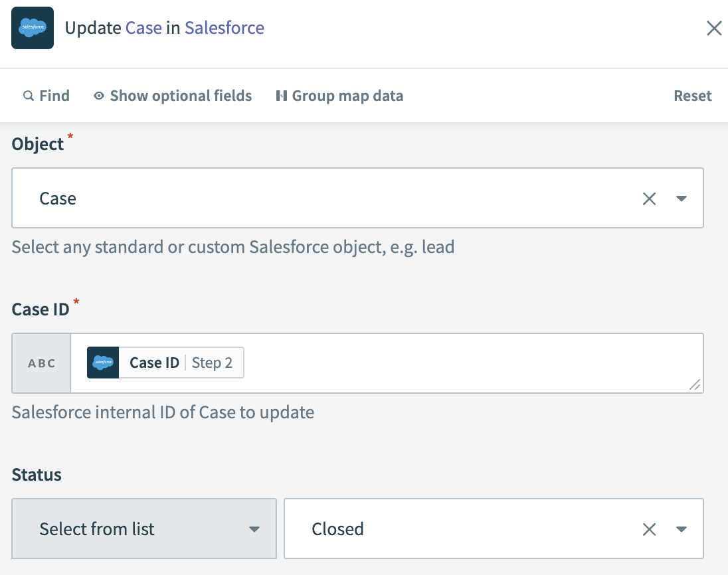Click the Case ID field resize handle
The height and width of the screenshot is (575, 728).
(x=695, y=384)
